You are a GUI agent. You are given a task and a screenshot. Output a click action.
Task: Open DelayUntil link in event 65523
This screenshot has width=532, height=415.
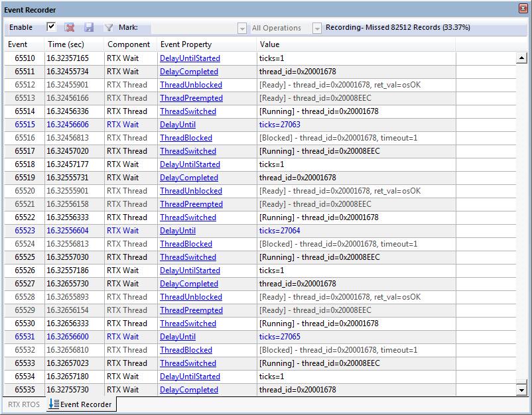[x=178, y=231]
